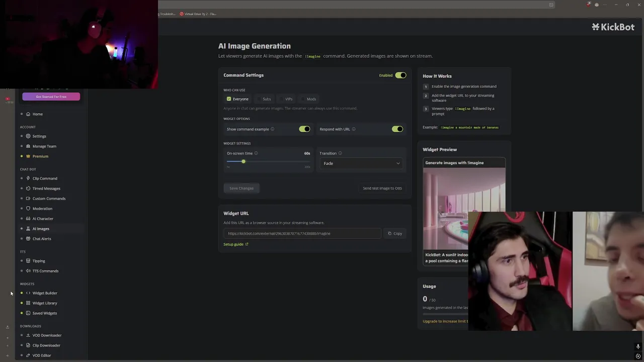644x362 pixels.
Task: Open Settings via its gear icon
Action: 28,136
